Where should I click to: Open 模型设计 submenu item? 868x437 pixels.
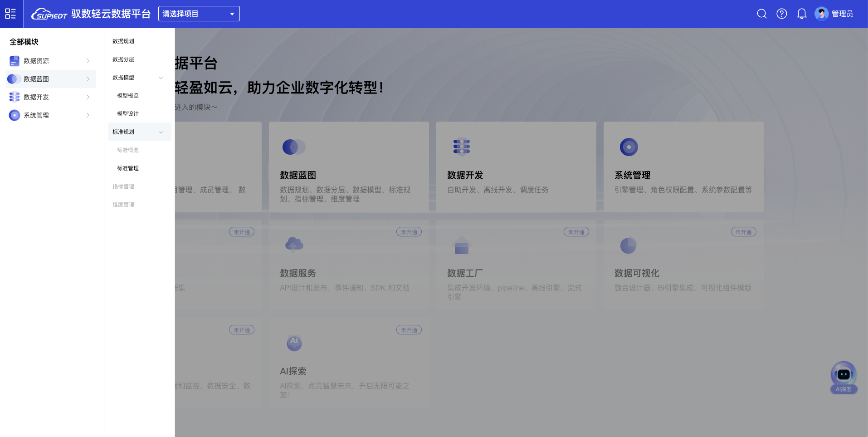[128, 114]
